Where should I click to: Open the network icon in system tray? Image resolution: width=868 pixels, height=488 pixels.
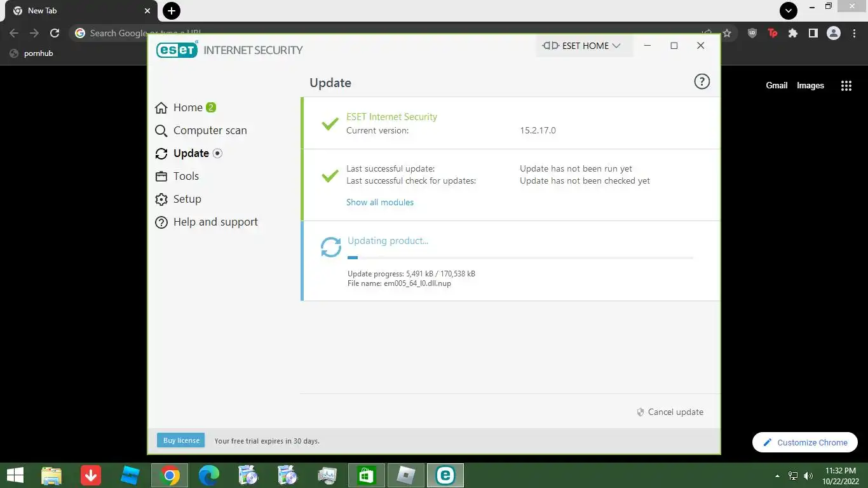tap(793, 476)
